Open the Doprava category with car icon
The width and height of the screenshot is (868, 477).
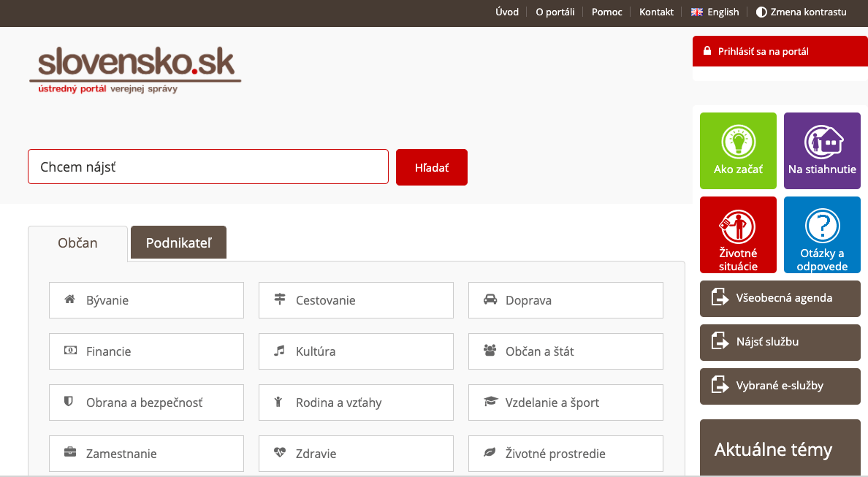pyautogui.click(x=566, y=300)
